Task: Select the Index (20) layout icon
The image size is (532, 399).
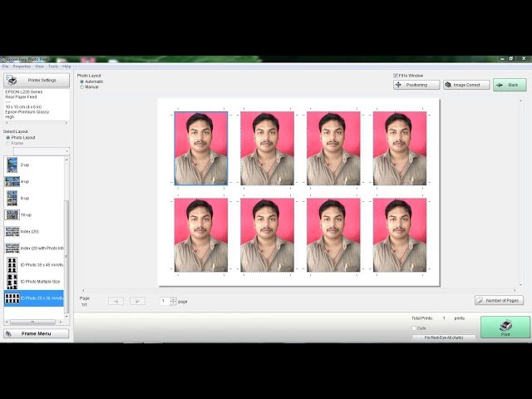Action: [12, 231]
